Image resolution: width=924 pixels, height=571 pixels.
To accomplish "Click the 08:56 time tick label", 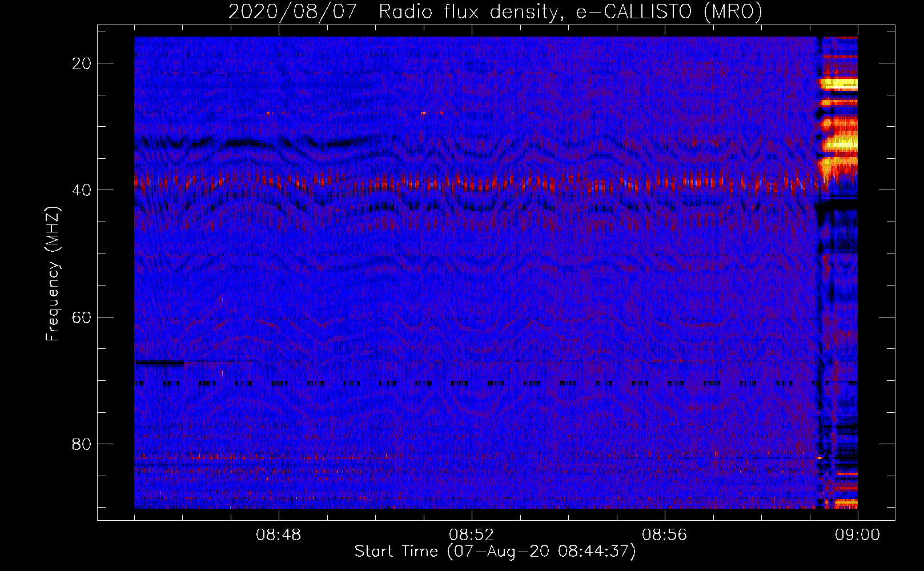I will tap(665, 535).
